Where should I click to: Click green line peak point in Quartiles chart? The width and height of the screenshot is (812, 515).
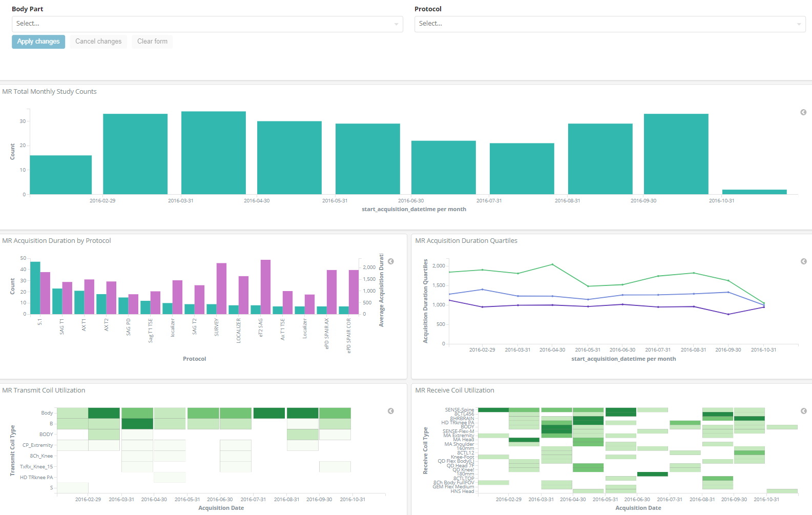552,264
